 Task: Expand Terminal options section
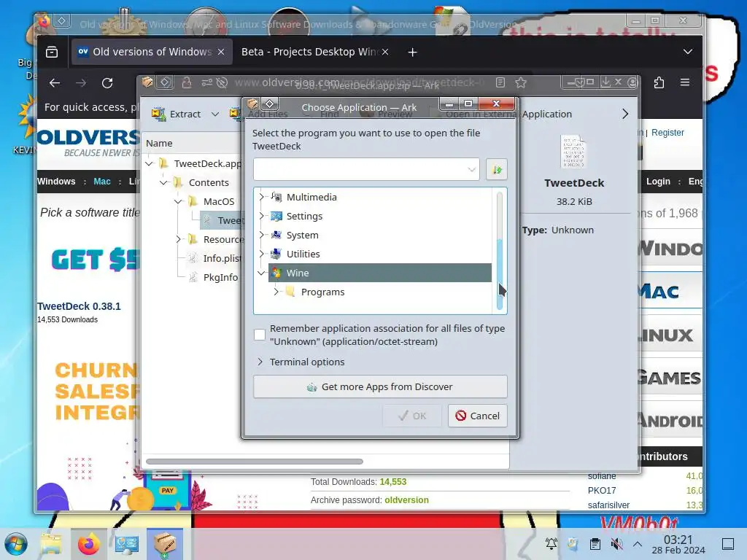(x=260, y=362)
